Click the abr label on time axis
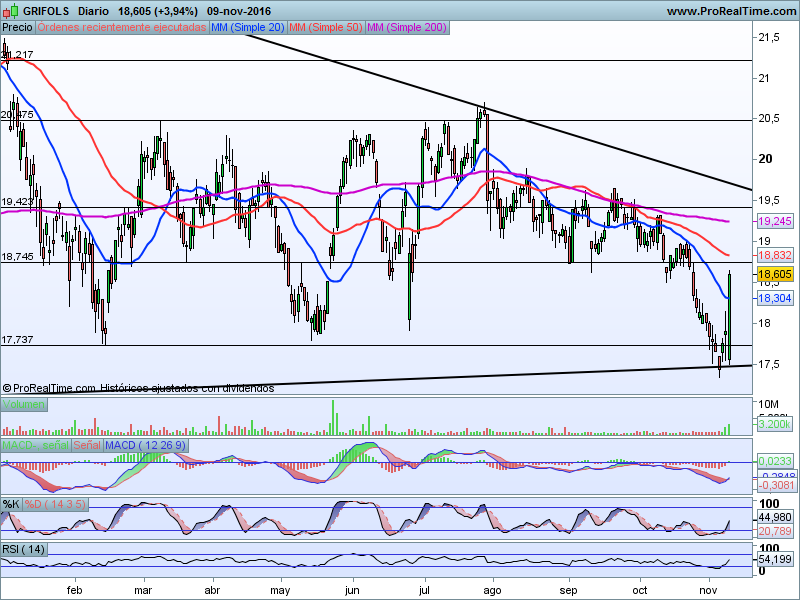The image size is (800, 600). click(212, 590)
